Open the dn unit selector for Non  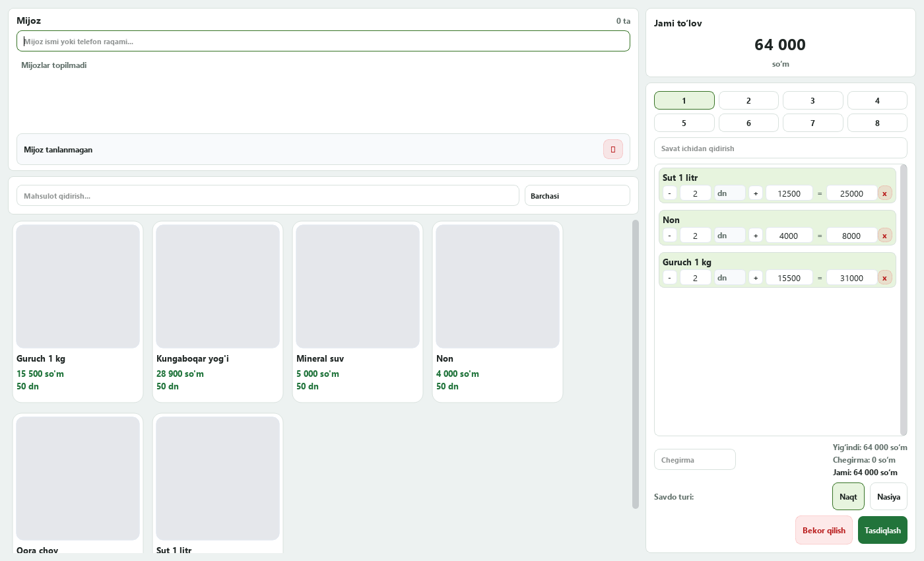(730, 235)
